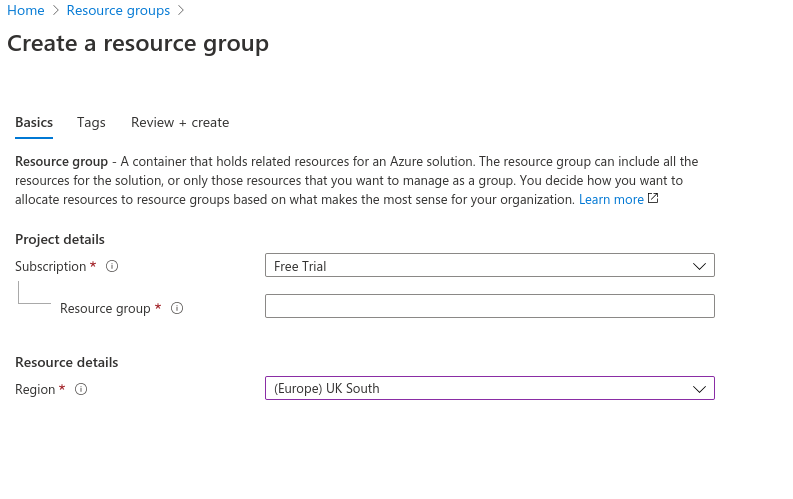
Task: Select the Basics tab
Action: click(34, 123)
